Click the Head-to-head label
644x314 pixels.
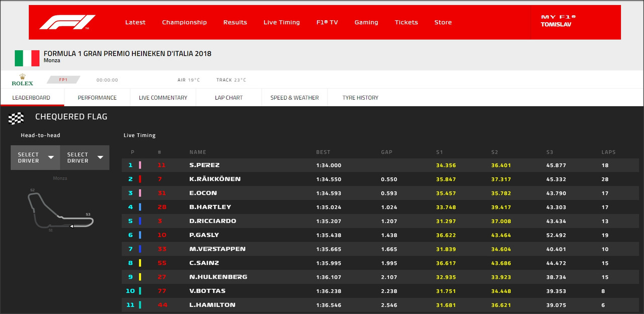coord(40,135)
